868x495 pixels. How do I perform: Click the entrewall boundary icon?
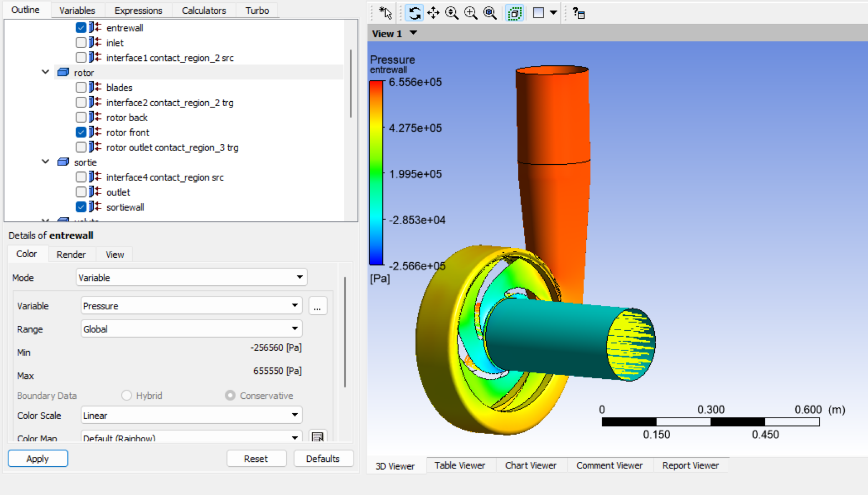tap(95, 27)
